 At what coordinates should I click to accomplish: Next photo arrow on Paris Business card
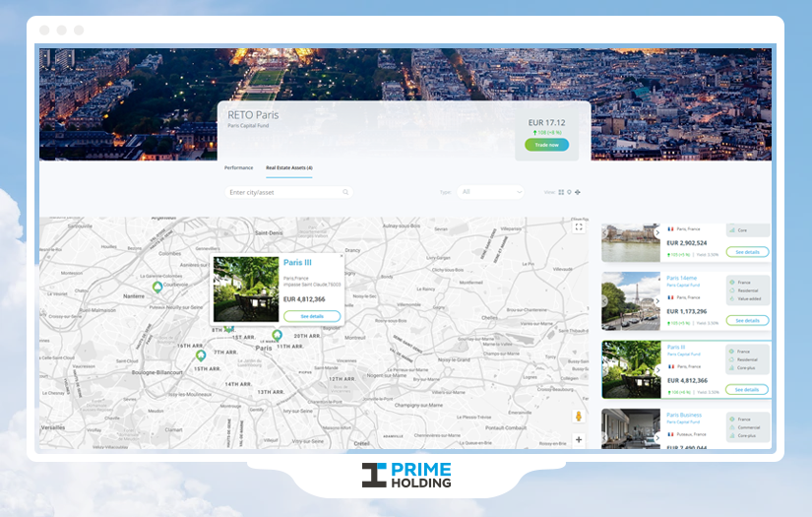657,438
